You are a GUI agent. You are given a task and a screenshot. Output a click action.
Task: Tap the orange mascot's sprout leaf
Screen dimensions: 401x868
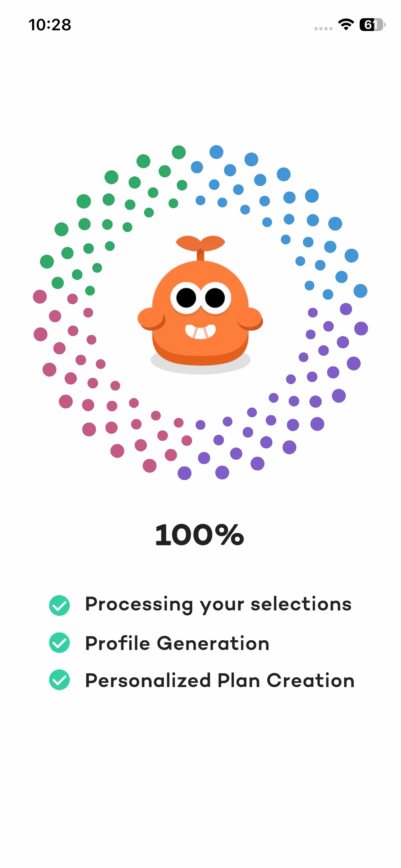tap(200, 243)
